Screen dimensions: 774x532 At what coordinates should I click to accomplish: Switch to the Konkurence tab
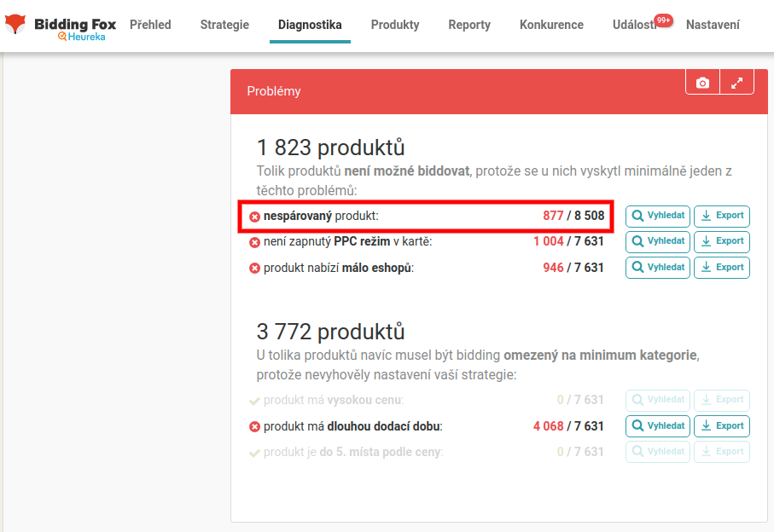(551, 25)
